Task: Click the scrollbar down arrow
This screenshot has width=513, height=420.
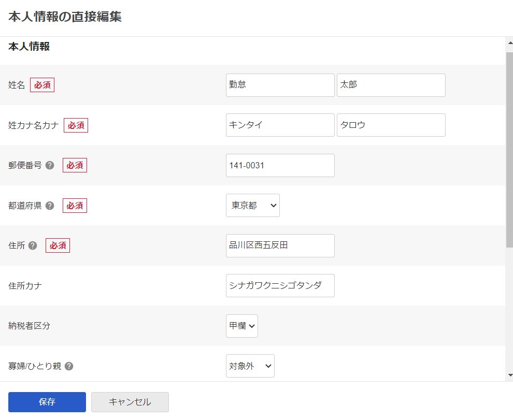Action: coord(509,375)
